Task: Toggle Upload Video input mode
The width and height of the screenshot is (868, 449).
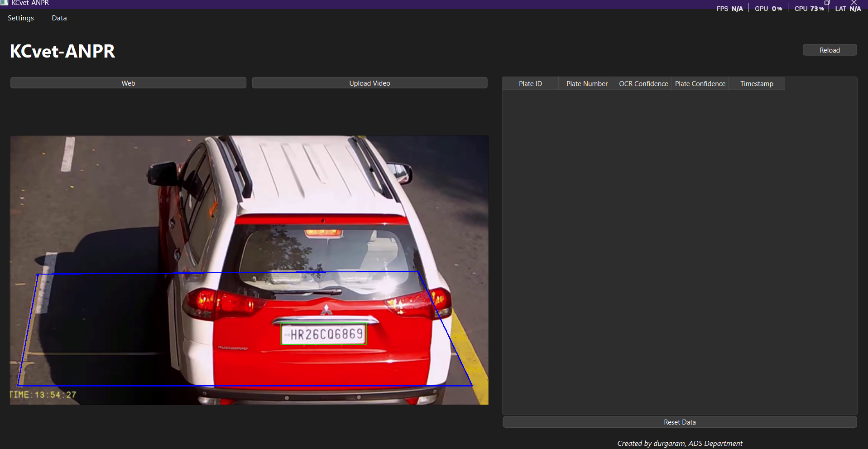Action: pyautogui.click(x=369, y=83)
